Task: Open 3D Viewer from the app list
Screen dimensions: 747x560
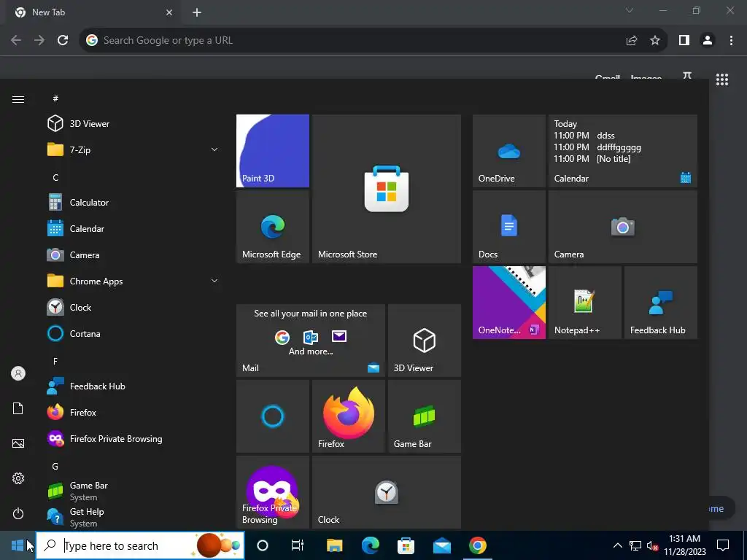Action: pos(133,123)
